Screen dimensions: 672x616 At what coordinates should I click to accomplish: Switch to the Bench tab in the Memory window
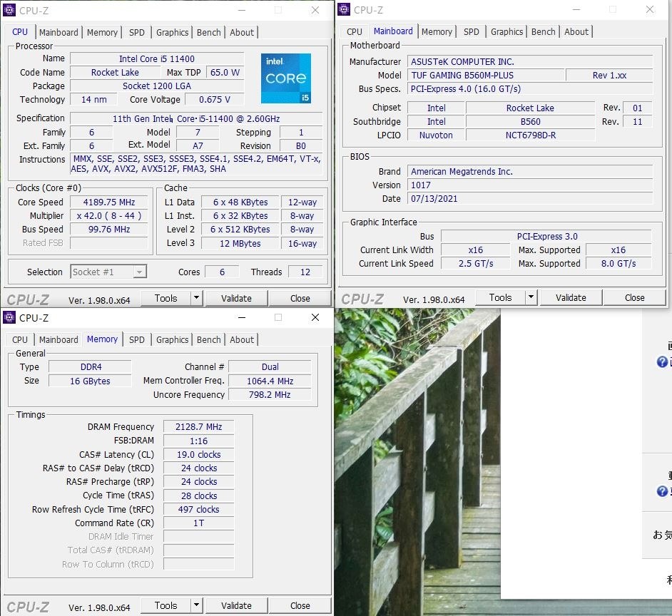coord(209,339)
